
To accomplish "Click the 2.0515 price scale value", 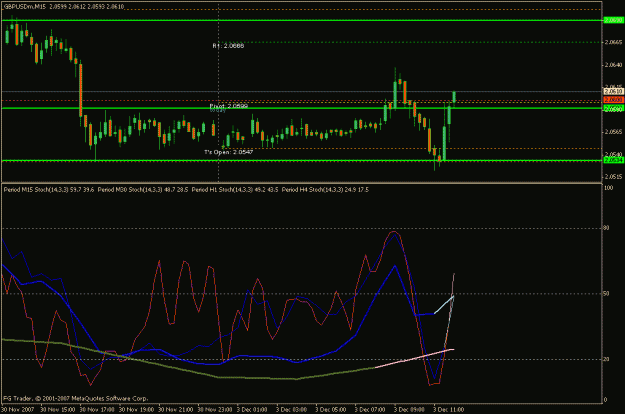I will [x=614, y=176].
